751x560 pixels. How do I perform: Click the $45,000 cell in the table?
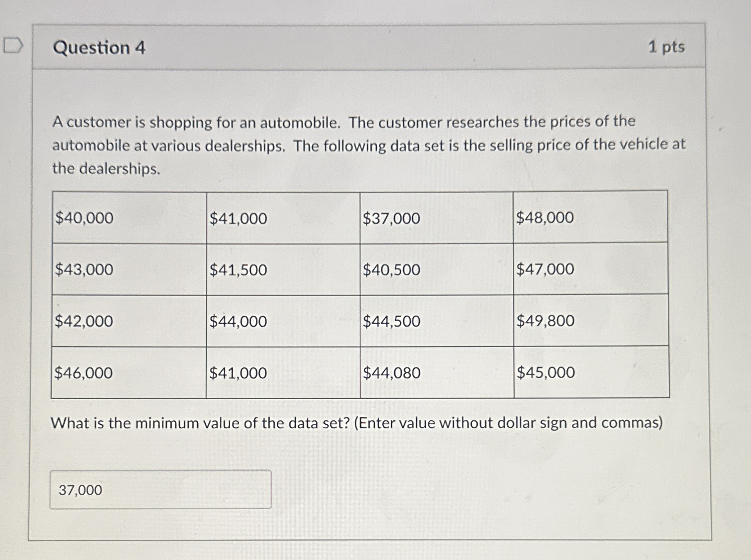click(545, 372)
